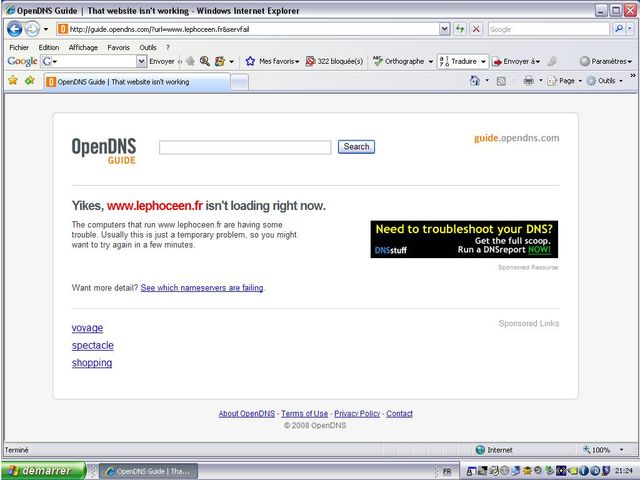Click the voyage sponsored link
Viewport: 640px width, 480px height.
(87, 328)
